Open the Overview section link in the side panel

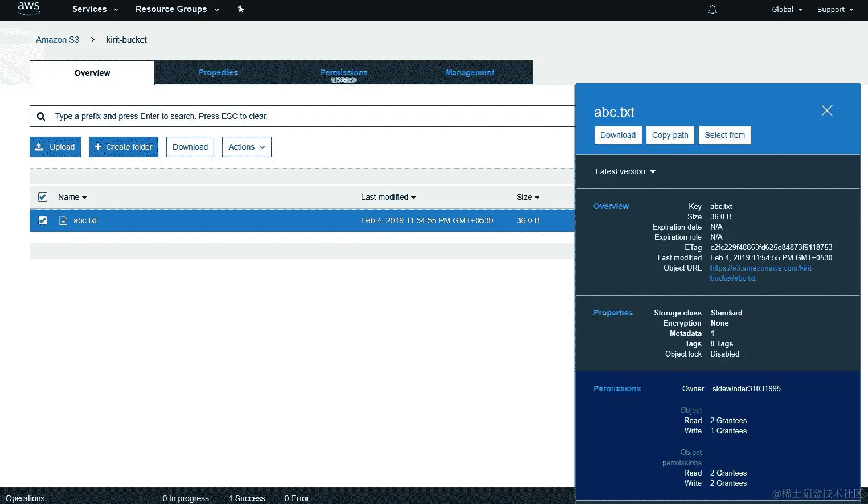[611, 206]
